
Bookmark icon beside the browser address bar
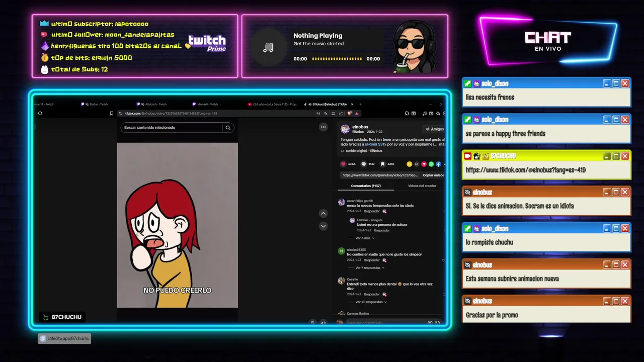click(111, 113)
